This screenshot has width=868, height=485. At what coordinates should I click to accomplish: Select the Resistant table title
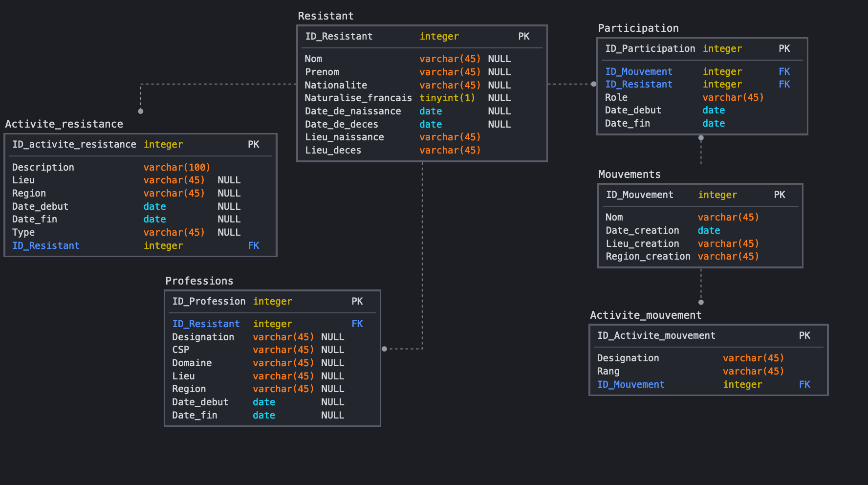[325, 16]
